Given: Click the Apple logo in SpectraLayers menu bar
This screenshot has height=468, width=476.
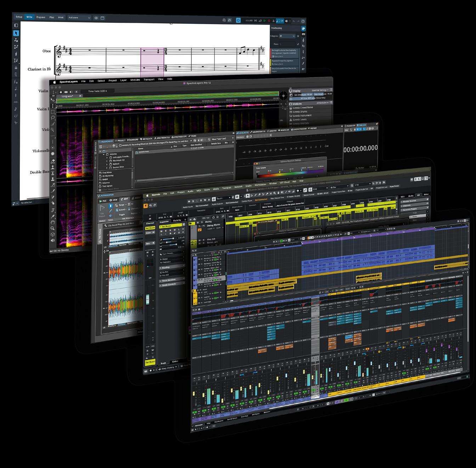Looking at the screenshot, I should [x=55, y=82].
